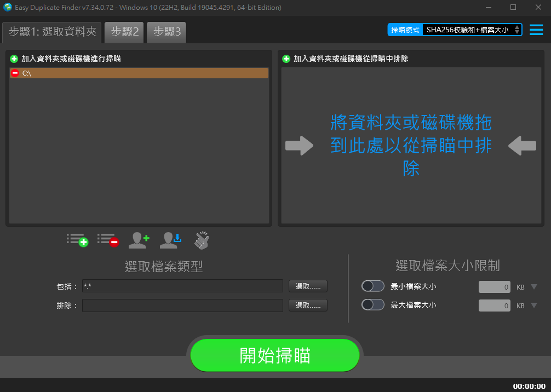This screenshot has width=551, height=392.
Task: Click the 加入資料夾或磁碟機進行掃瞄 header label
Action: pyautogui.click(x=71, y=59)
